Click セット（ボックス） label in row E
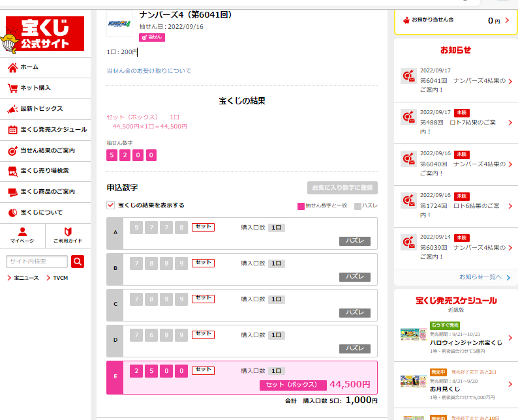The width and height of the screenshot is (518, 420). (x=293, y=385)
